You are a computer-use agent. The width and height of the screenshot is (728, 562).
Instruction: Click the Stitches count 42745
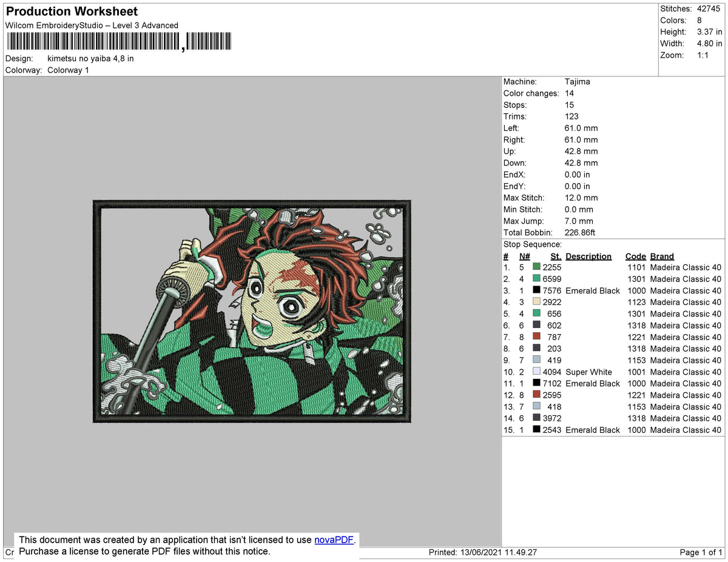click(707, 8)
